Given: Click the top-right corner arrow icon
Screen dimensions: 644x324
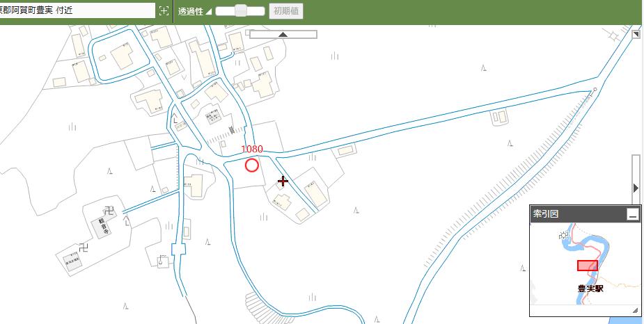Looking at the screenshot, I should click(636, 34).
